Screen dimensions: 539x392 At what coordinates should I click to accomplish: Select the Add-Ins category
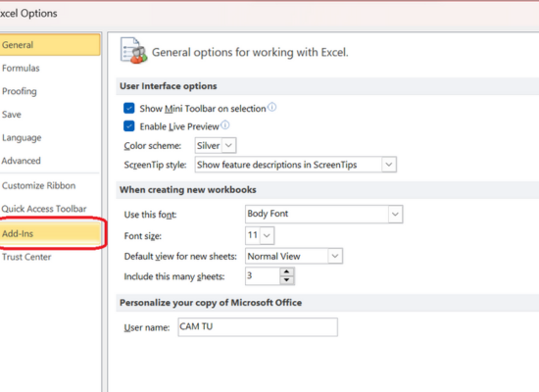click(x=50, y=233)
